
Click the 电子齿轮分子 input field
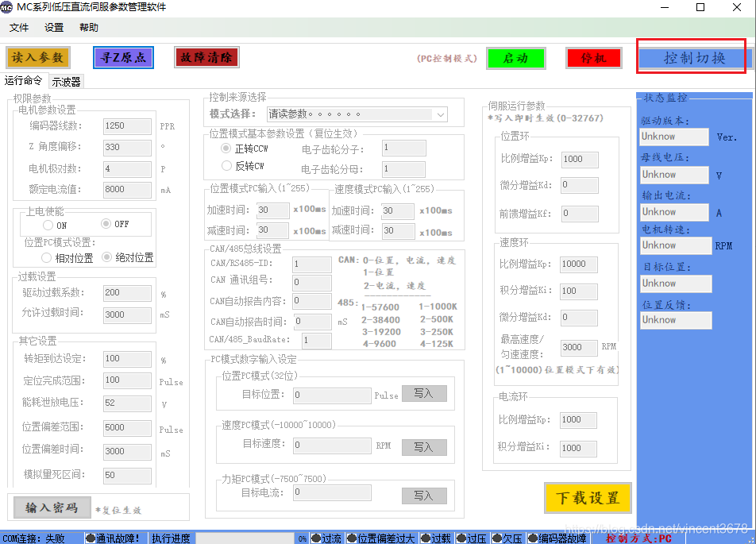(x=404, y=148)
